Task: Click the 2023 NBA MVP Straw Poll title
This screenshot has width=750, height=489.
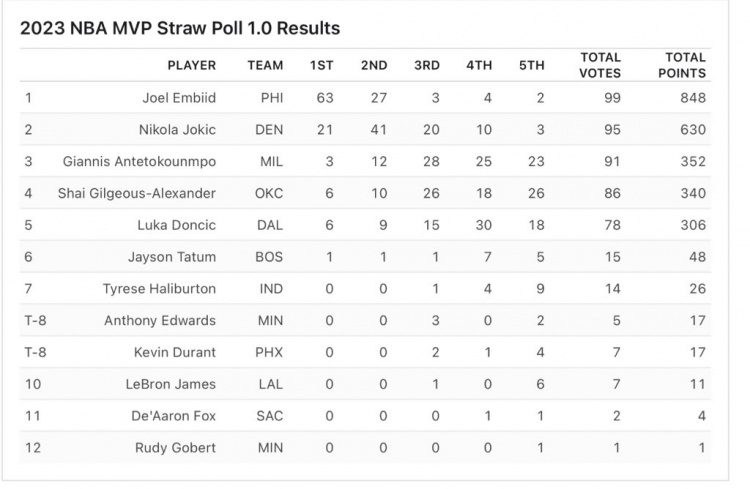Action: 180,27
